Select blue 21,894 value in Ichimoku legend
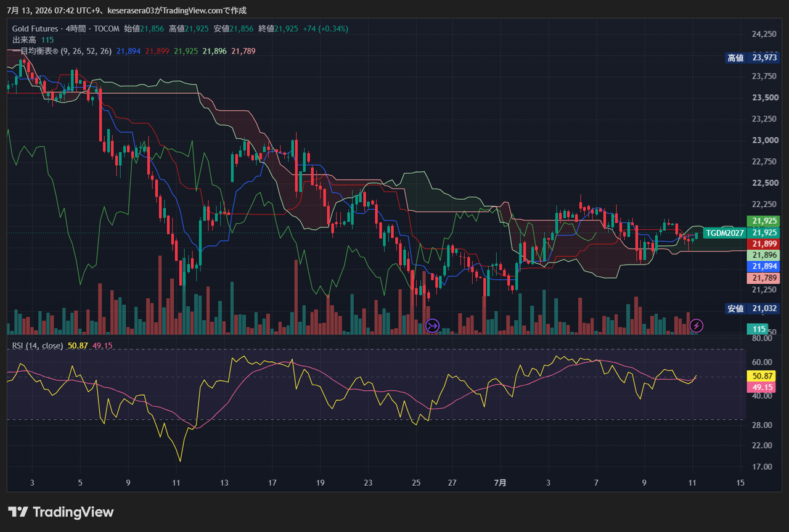 128,51
